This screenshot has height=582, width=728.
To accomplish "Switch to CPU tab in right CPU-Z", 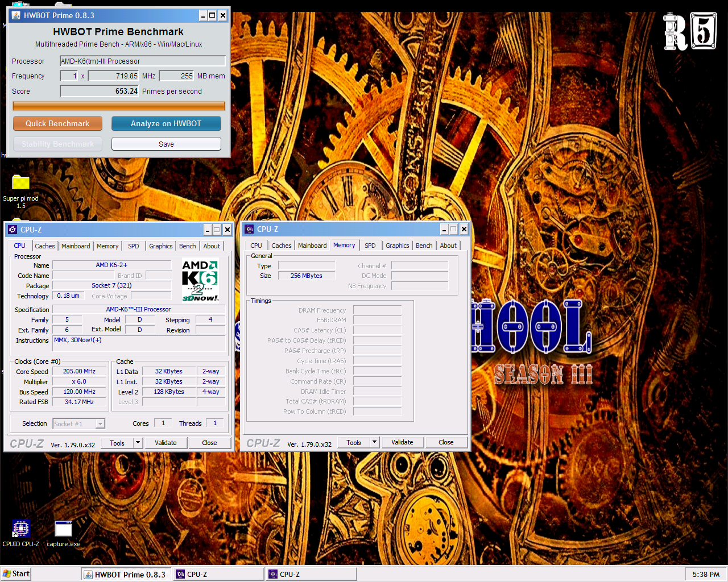I will pyautogui.click(x=256, y=246).
